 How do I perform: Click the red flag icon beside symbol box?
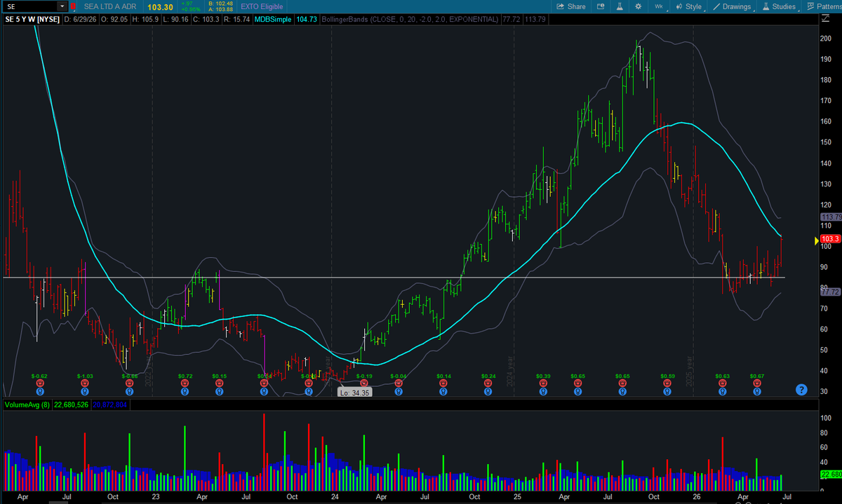point(74,6)
